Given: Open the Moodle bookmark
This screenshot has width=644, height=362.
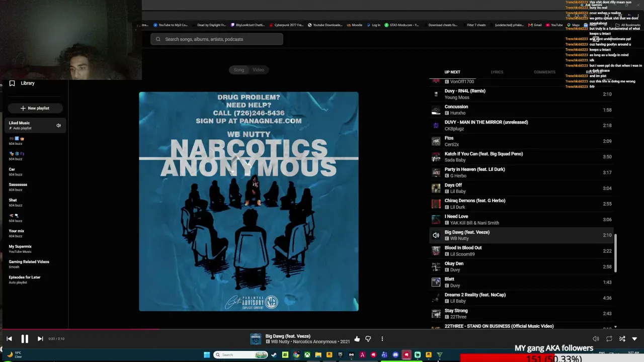Looking at the screenshot, I should 355,25.
